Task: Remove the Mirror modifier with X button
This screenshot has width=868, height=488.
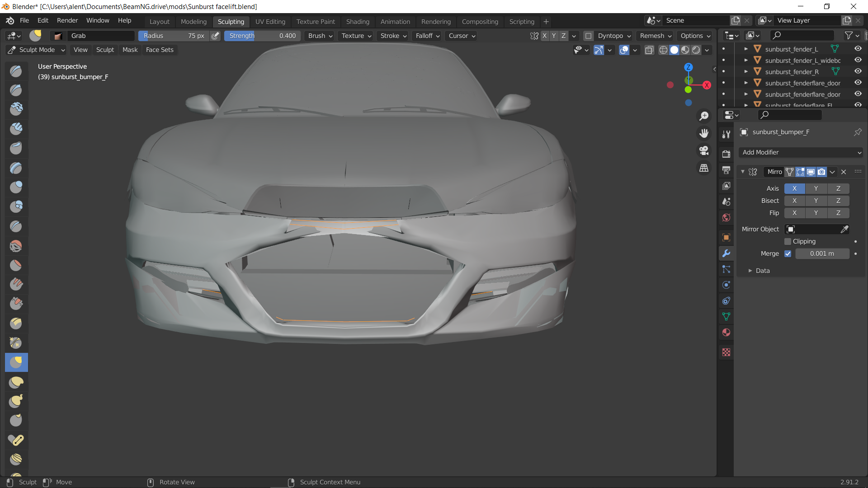Action: (844, 172)
